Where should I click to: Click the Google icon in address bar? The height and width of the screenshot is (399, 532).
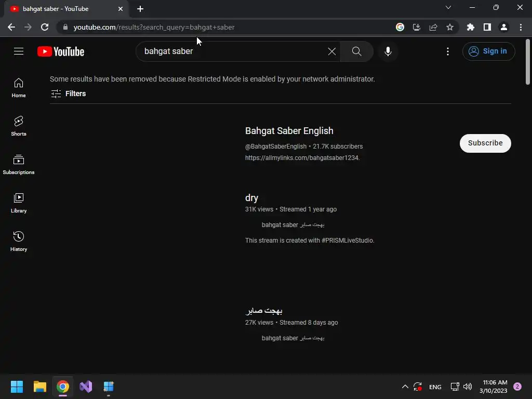400,27
